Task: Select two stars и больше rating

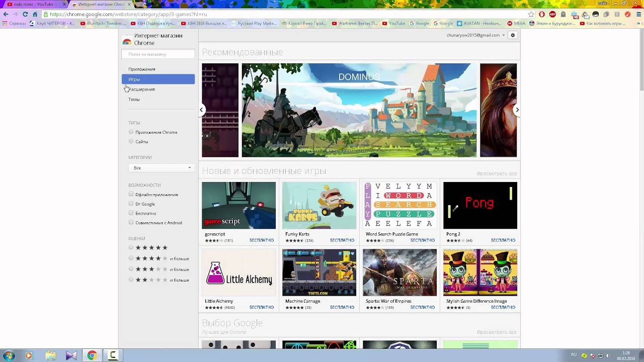Action: pos(131,280)
